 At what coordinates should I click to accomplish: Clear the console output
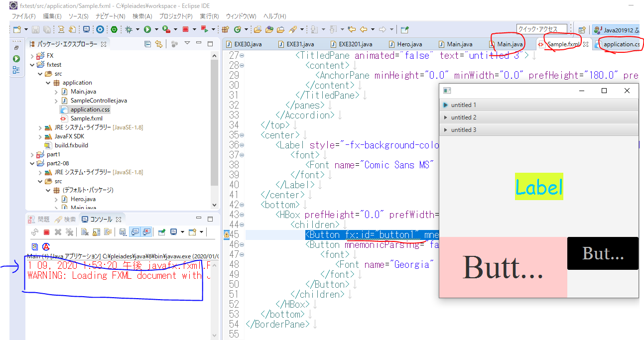tap(85, 232)
